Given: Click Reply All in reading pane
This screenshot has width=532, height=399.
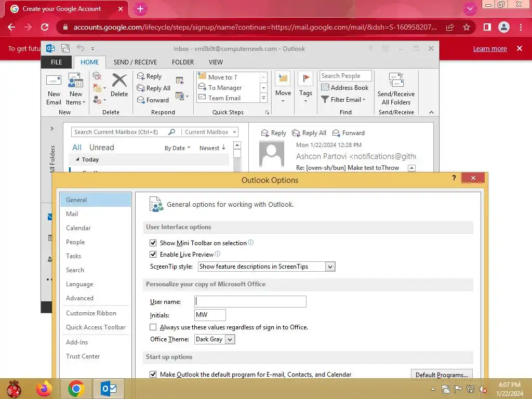Looking at the screenshot, I should 309,133.
